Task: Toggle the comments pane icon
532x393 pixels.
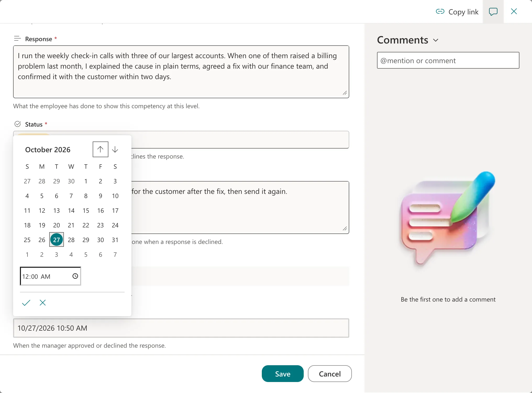Action: [493, 12]
